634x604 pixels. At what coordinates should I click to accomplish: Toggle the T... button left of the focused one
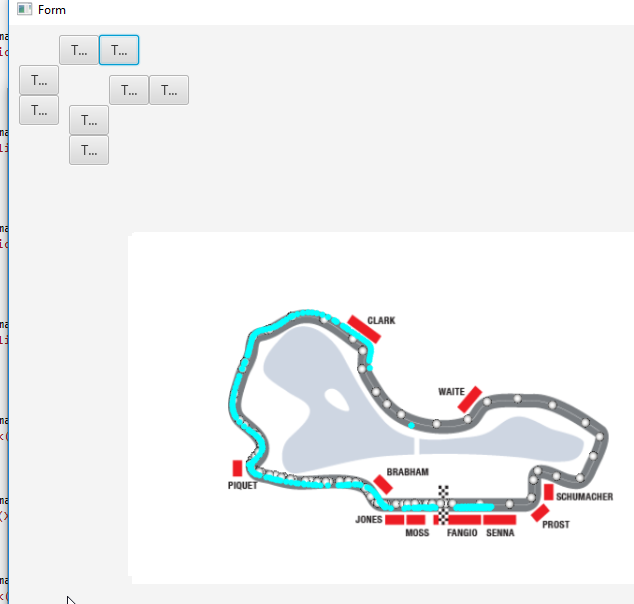point(79,50)
